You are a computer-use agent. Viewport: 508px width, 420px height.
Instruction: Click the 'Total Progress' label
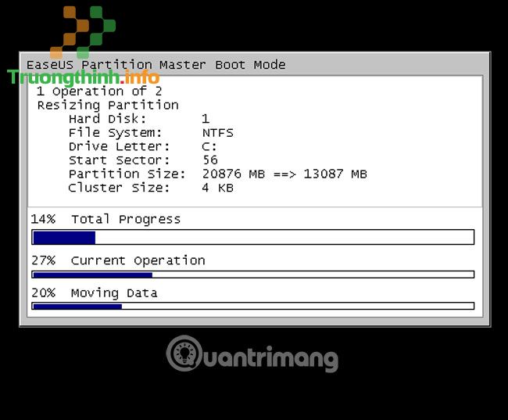pyautogui.click(x=126, y=220)
